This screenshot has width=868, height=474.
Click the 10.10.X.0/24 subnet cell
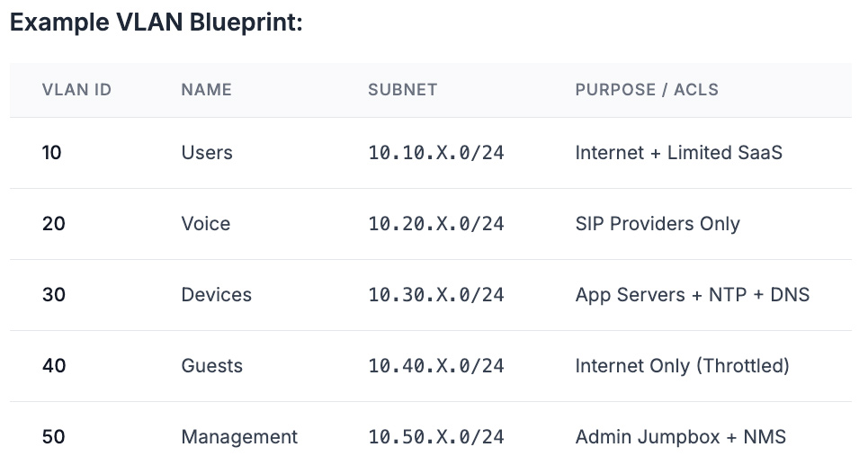pos(436,153)
